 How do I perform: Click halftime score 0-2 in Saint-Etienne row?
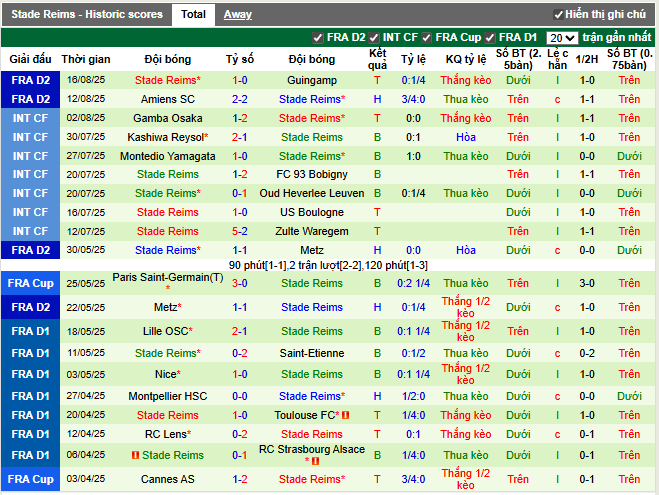pos(587,353)
